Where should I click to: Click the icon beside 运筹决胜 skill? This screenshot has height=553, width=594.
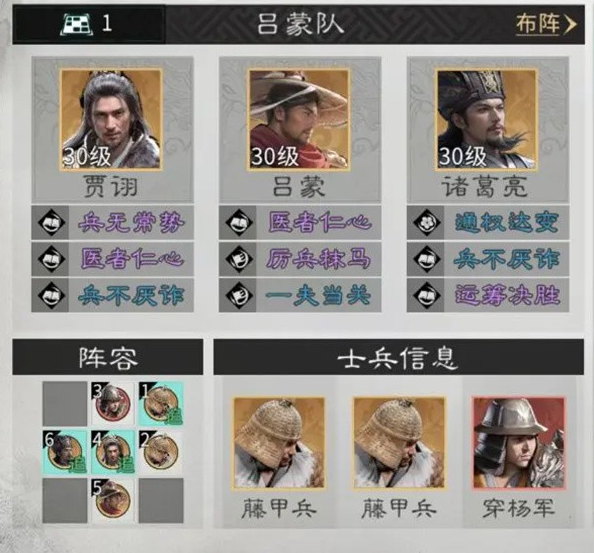tap(426, 295)
